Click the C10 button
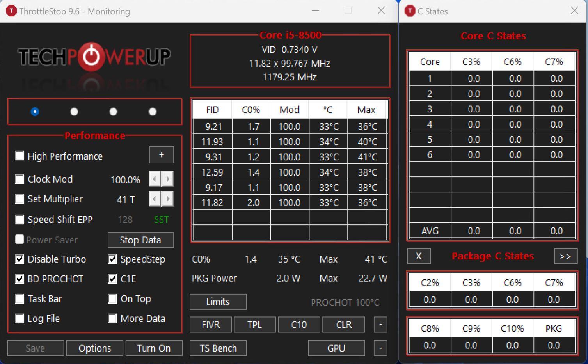The height and width of the screenshot is (364, 588). 299,325
